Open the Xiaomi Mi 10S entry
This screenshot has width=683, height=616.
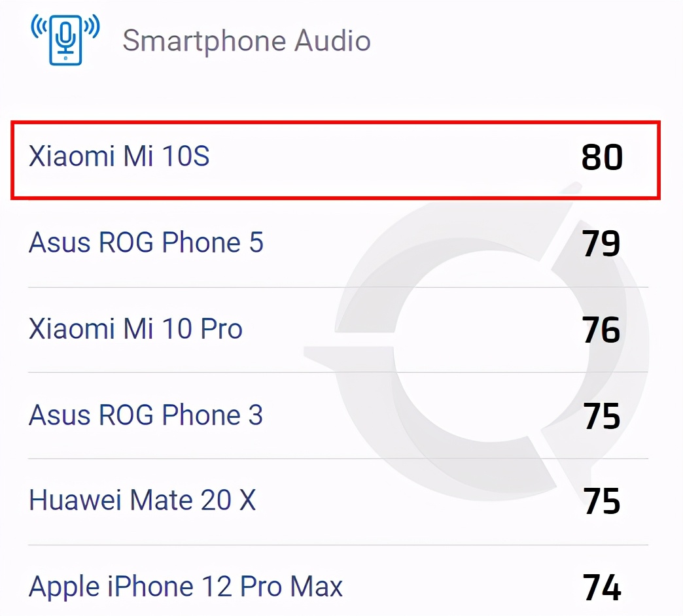(118, 156)
